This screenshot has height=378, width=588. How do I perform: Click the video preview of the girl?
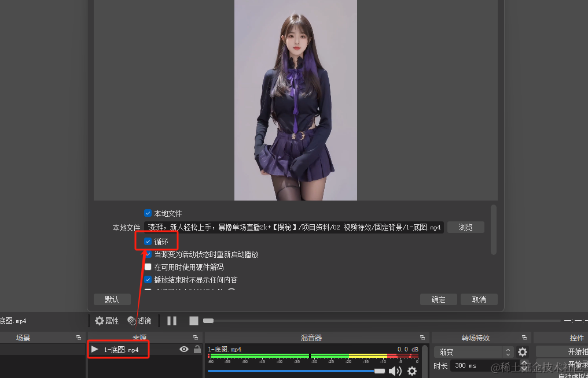click(296, 100)
